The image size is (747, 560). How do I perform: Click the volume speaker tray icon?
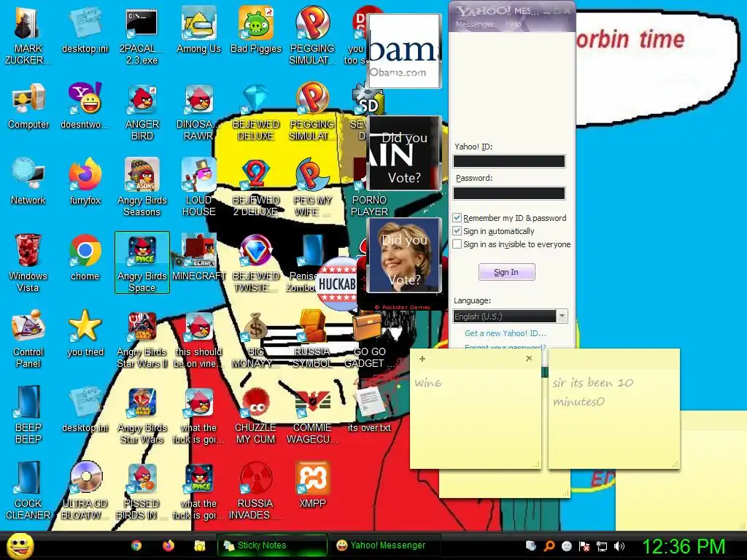[619, 546]
